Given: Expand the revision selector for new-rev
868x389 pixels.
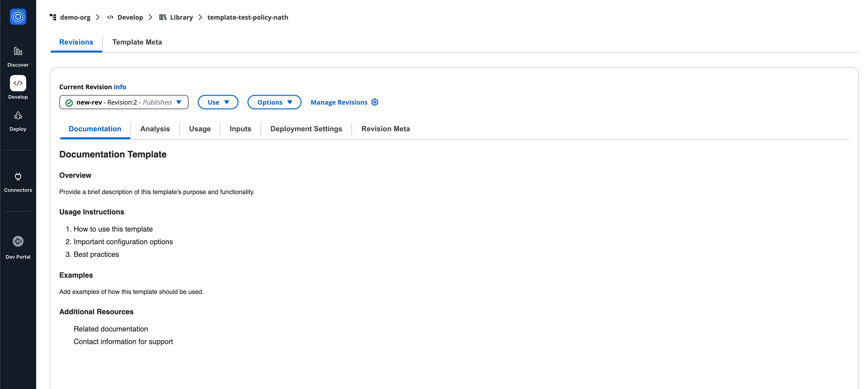Looking at the screenshot, I should [179, 102].
